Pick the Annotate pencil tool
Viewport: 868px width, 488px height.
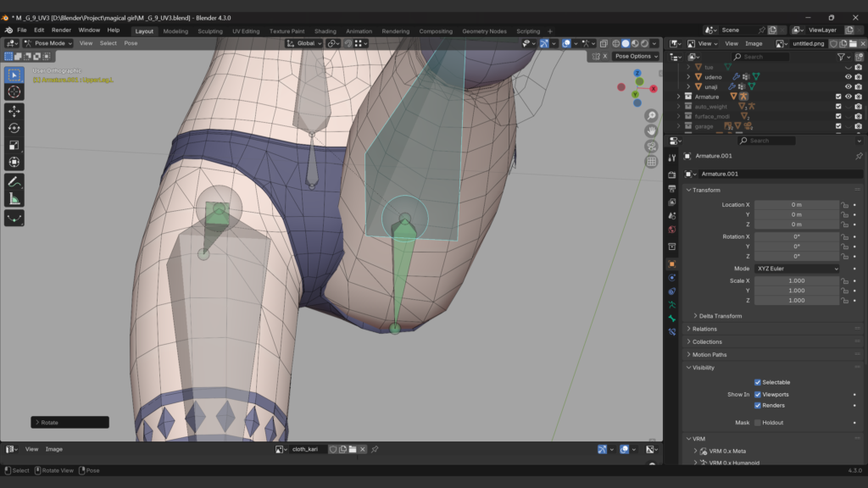tap(14, 181)
